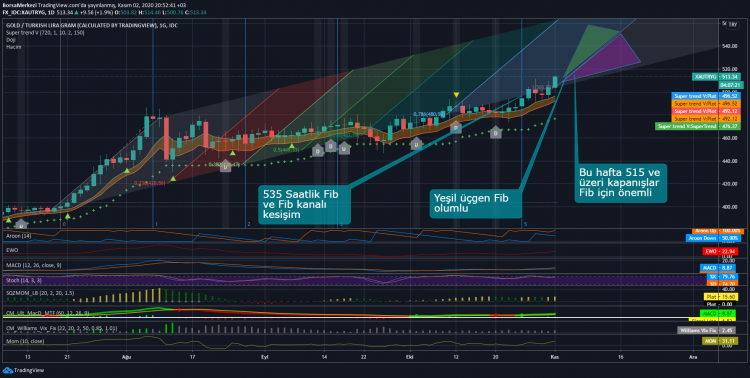Click the green MACD 8.87 label
This screenshot has height=378, width=750.
[x=717, y=313]
